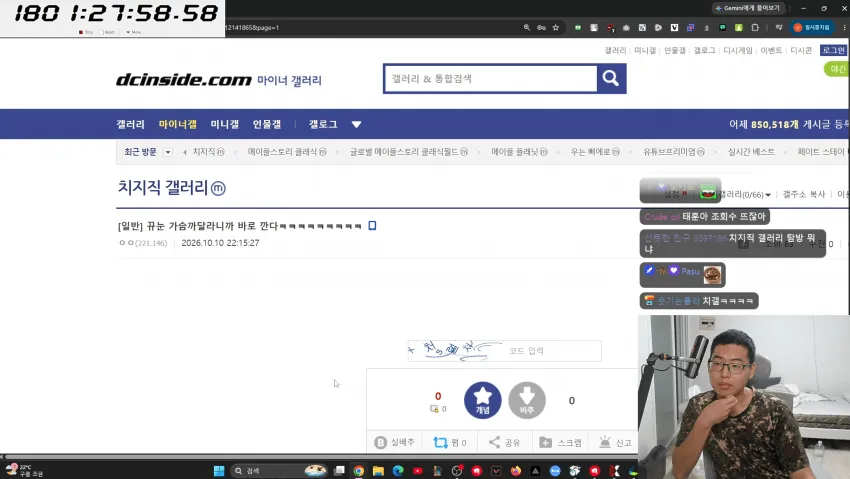Open the password key icon in address bar

(541, 28)
